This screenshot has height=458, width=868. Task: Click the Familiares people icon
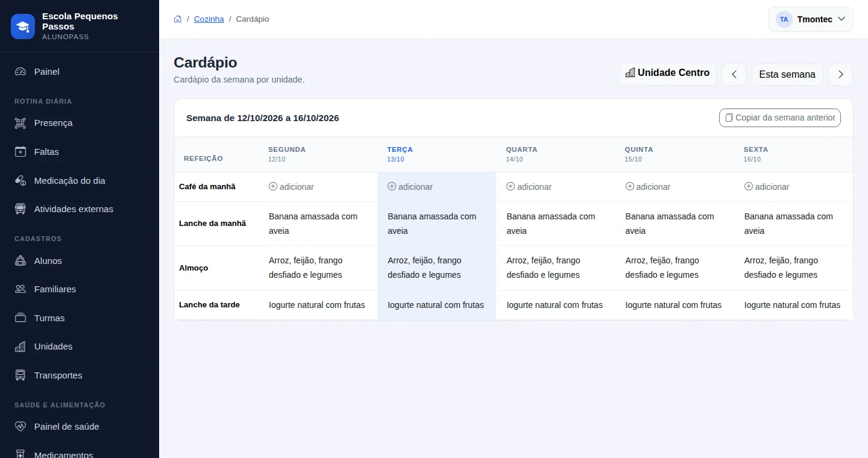click(20, 289)
